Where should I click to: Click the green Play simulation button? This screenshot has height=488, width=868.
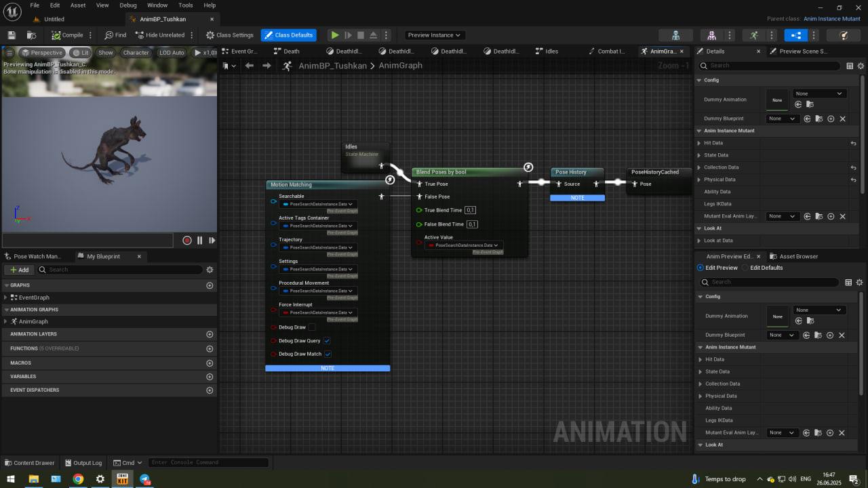point(334,35)
